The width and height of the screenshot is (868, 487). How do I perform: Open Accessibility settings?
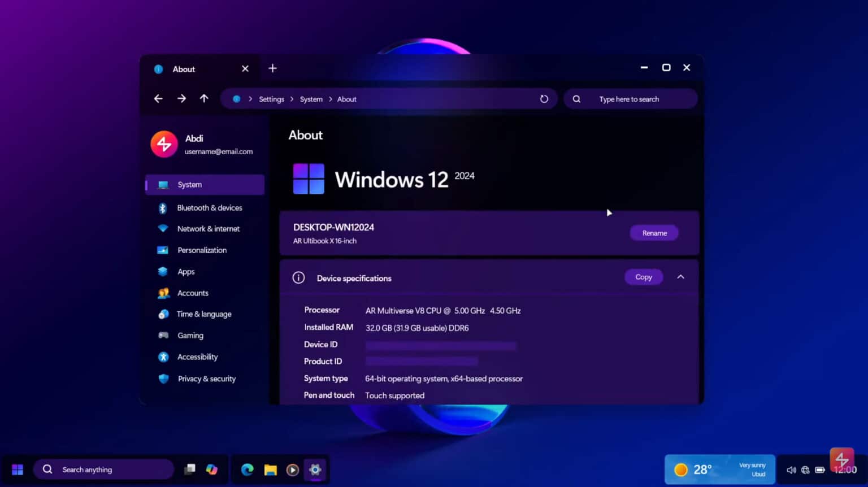pyautogui.click(x=197, y=356)
